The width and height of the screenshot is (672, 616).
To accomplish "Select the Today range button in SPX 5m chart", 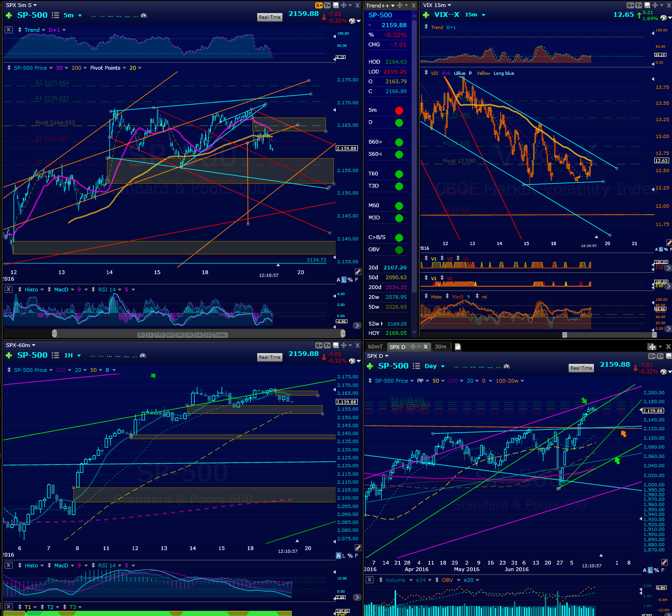I will 220,335.
